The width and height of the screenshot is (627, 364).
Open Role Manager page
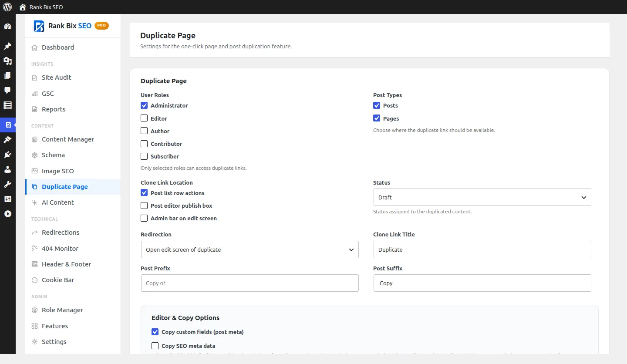click(x=73, y=310)
